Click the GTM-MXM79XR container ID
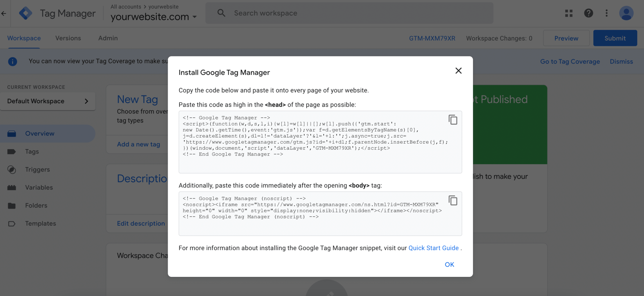The width and height of the screenshot is (644, 296). coord(432,39)
